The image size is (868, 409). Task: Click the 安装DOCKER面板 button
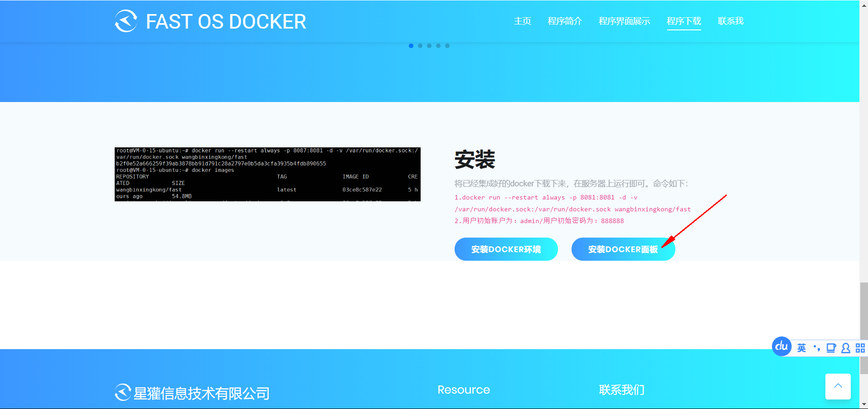tap(623, 249)
